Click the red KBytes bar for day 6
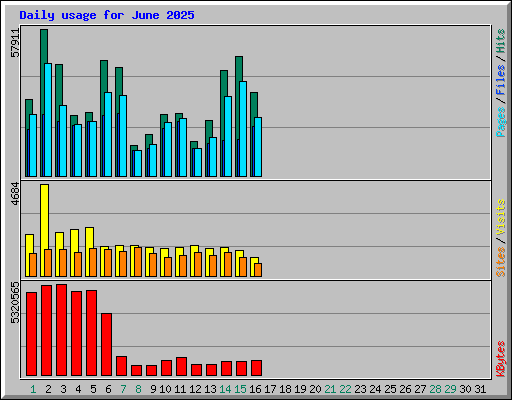The image size is (512, 400). (106, 345)
